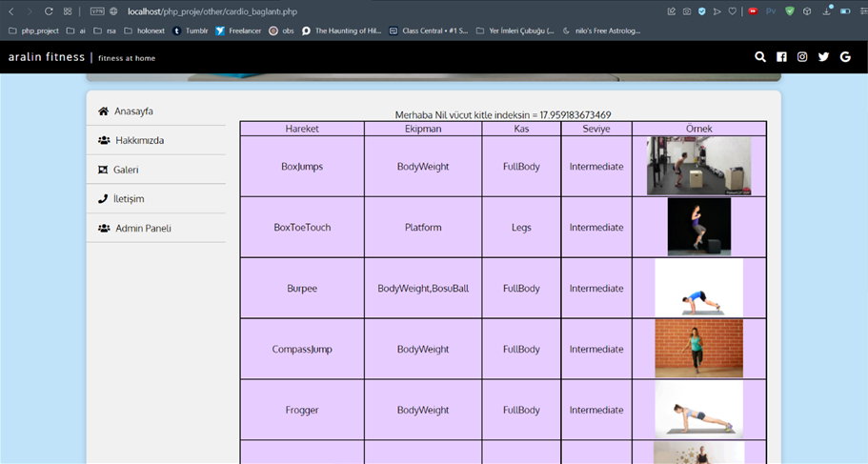Open the Facebook icon in header
Image resolution: width=868 pixels, height=464 pixels.
pyautogui.click(x=781, y=56)
